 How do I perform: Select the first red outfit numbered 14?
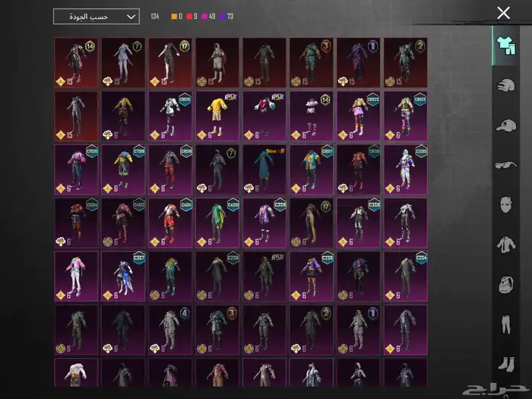76,63
